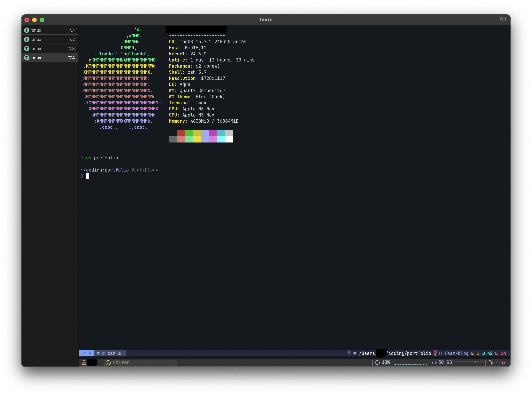Viewport: 532px width, 395px height.
Task: Click the memory icon next to 30 GB
Action: (434, 363)
